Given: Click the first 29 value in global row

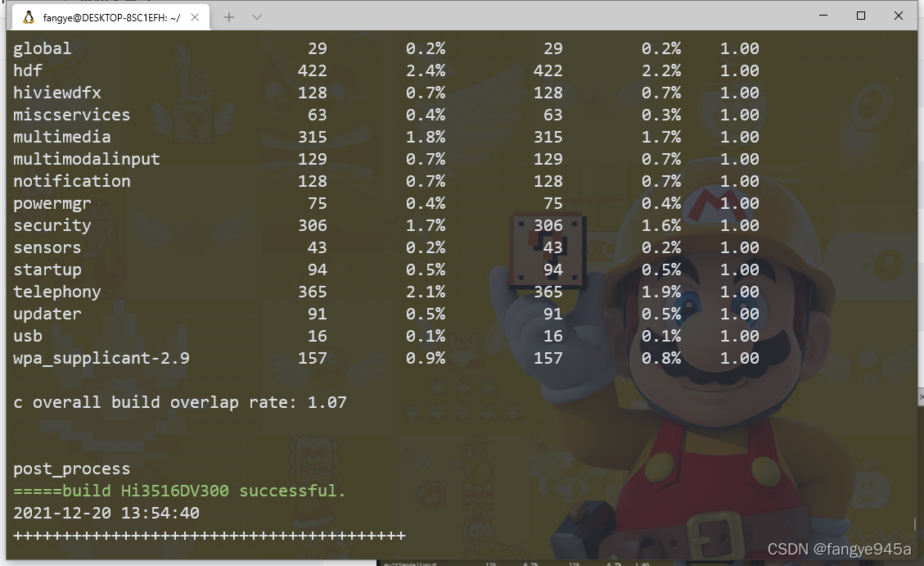Looking at the screenshot, I should pos(317,48).
